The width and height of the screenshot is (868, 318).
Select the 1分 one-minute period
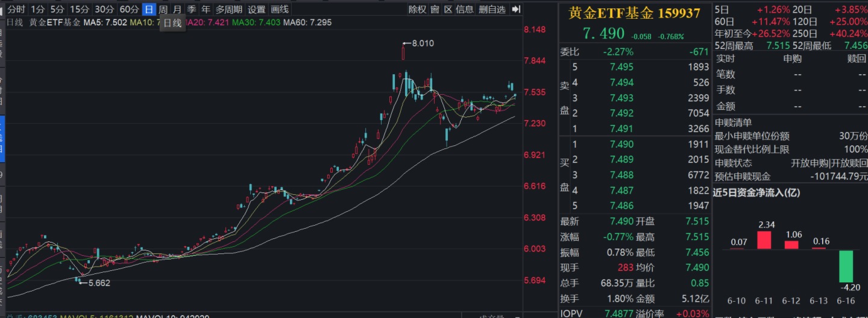tap(38, 9)
